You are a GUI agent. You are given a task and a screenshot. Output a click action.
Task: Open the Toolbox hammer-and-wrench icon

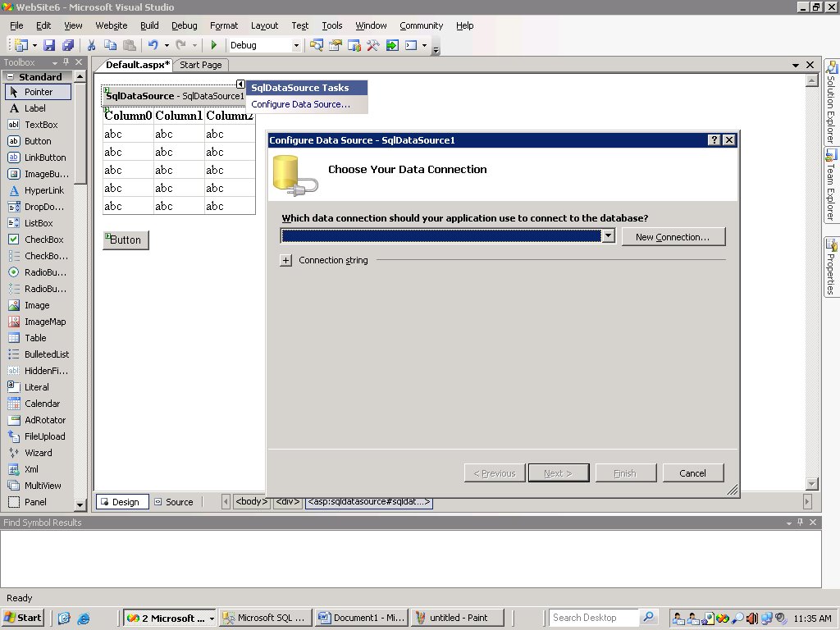[x=373, y=46]
